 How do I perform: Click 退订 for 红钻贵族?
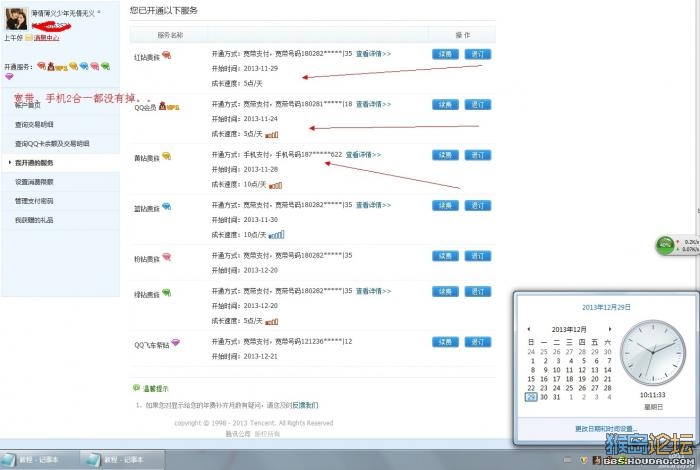coord(478,54)
